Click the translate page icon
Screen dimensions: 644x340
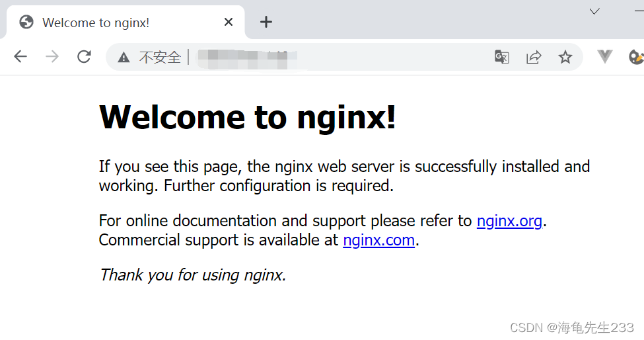(502, 57)
